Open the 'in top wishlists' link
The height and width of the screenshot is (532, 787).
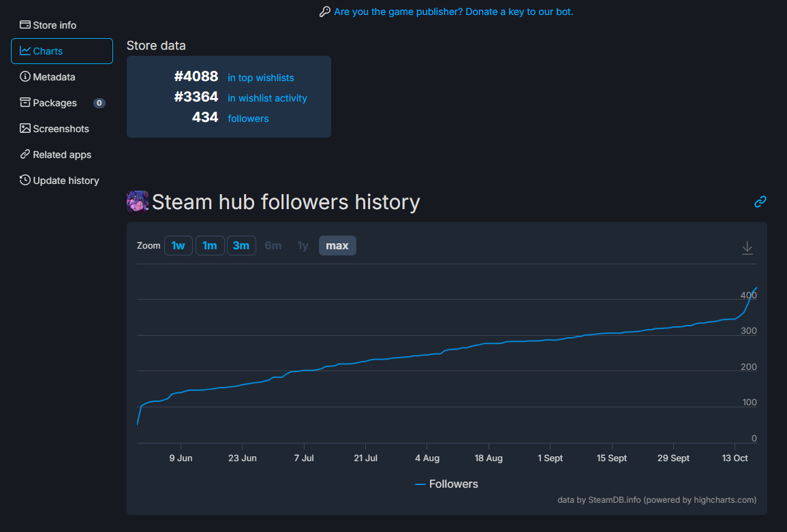260,78
